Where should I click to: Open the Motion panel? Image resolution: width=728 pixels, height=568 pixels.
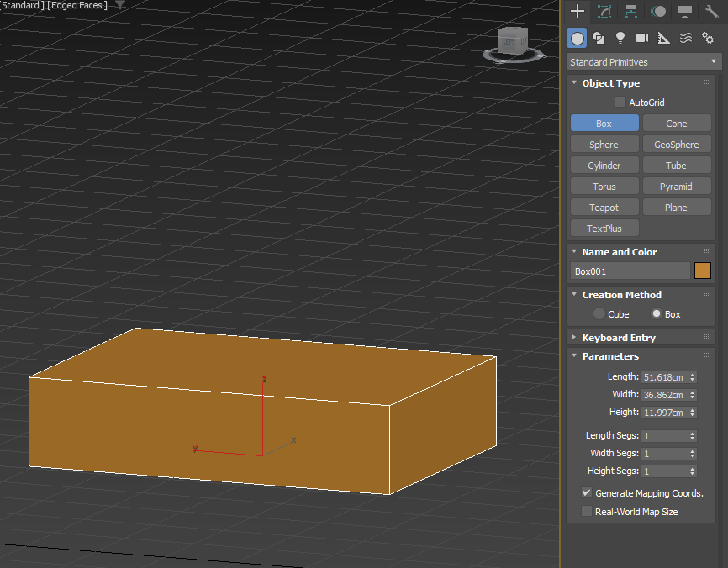tap(657, 11)
